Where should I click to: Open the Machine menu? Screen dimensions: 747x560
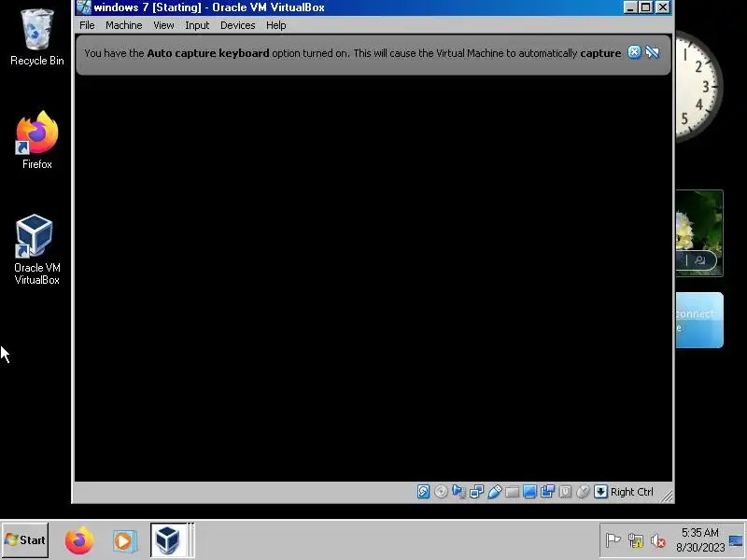pyautogui.click(x=124, y=25)
